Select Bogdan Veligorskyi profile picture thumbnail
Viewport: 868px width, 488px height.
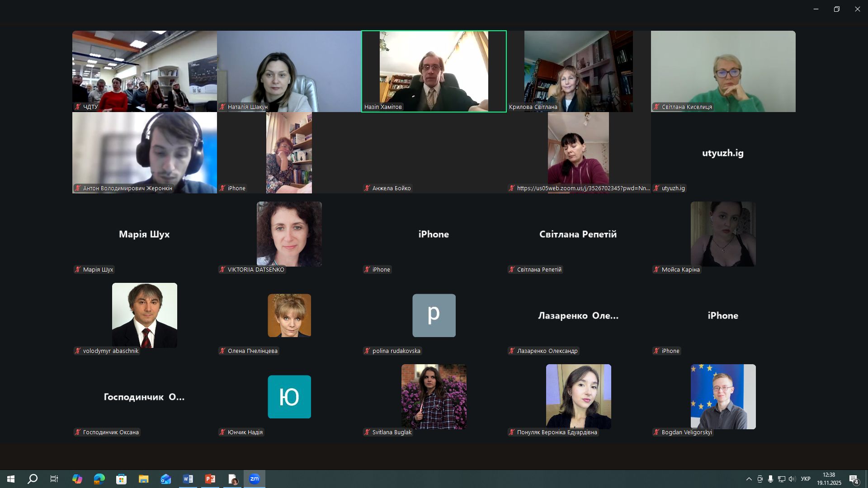[723, 396]
